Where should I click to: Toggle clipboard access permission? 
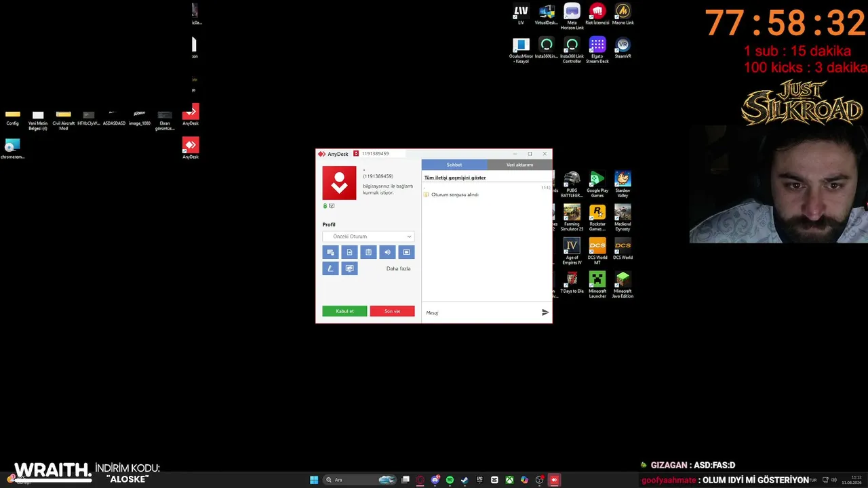368,252
